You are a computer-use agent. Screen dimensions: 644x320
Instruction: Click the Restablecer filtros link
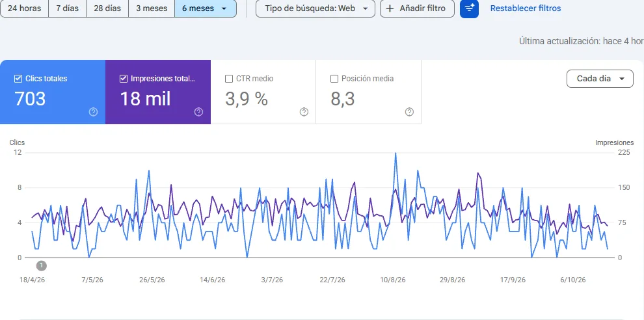click(526, 8)
